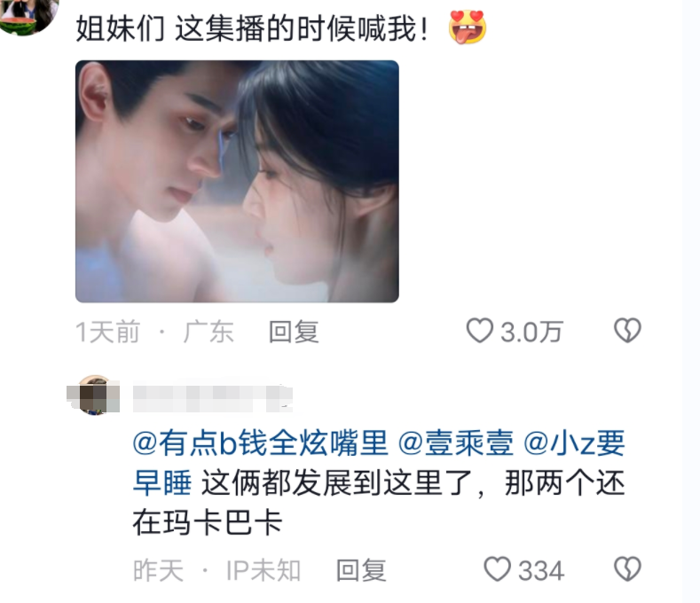Select the comment text 姐妹们 这集播的时候喊我
Image resolution: width=700 pixels, height=603 pixels.
coord(252,28)
